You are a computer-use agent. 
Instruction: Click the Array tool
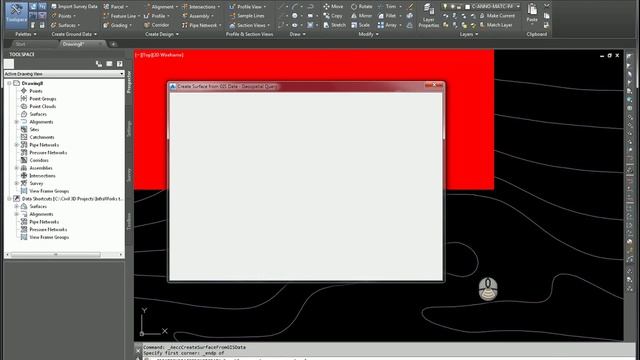(x=387, y=25)
